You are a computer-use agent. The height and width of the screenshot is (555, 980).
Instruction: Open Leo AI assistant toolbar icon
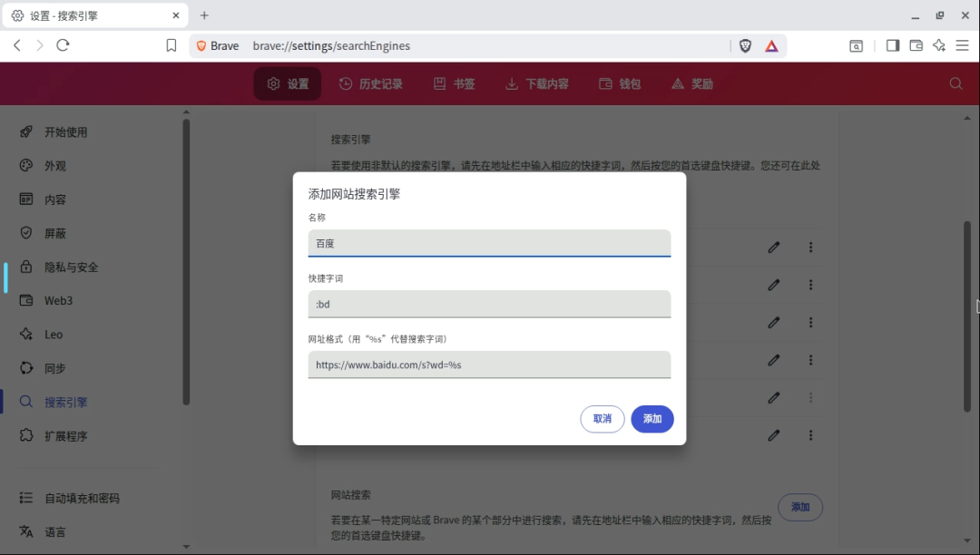coord(939,45)
